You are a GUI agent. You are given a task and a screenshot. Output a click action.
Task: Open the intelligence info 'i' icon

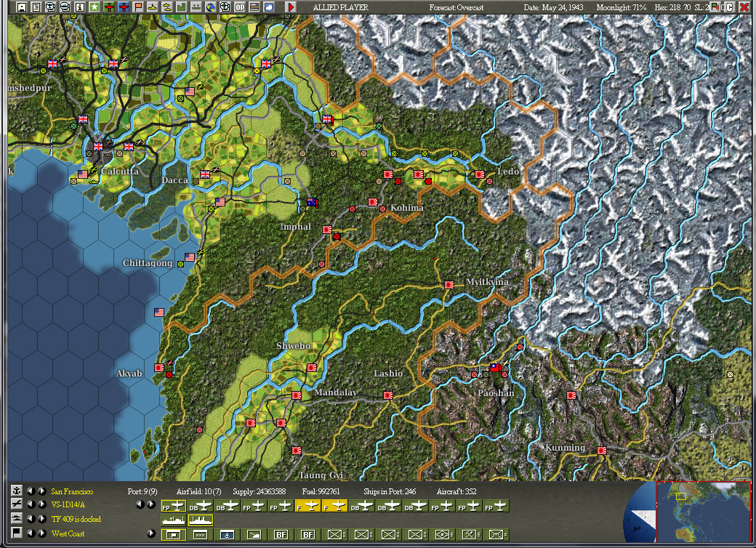point(79,7)
